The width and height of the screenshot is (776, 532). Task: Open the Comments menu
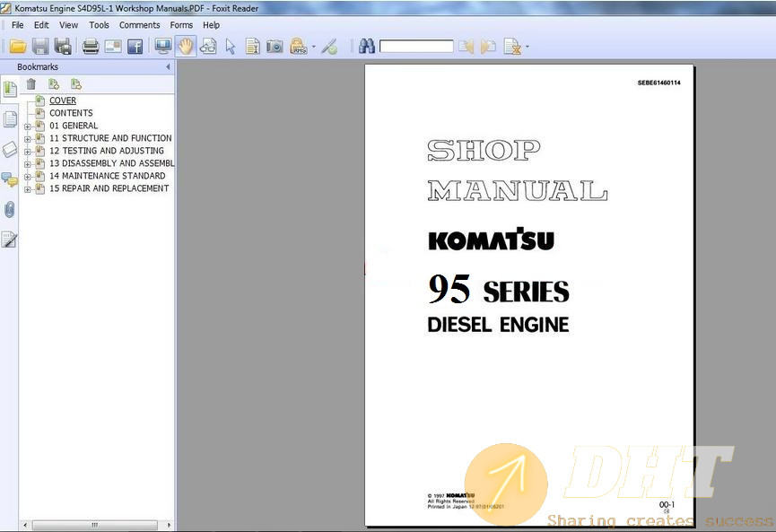[x=140, y=25]
